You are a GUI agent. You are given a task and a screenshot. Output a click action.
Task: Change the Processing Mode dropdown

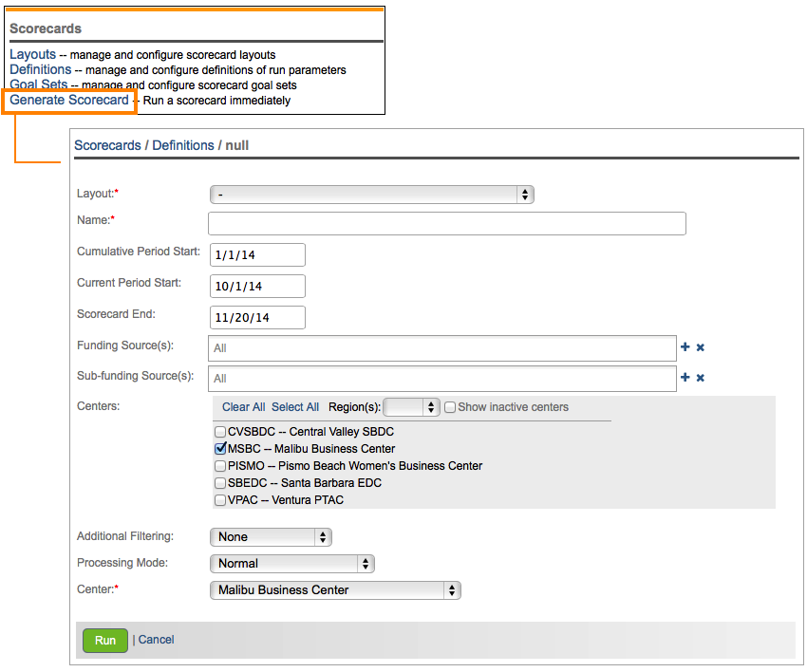click(291, 564)
